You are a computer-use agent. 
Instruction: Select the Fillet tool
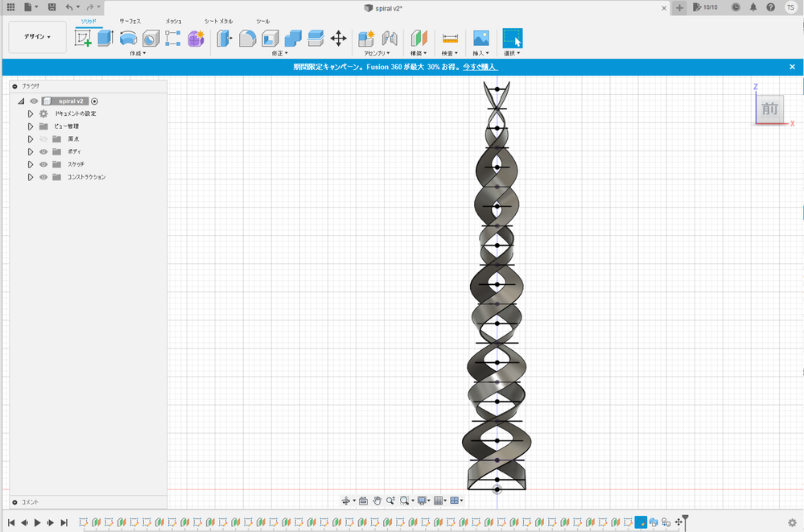247,39
